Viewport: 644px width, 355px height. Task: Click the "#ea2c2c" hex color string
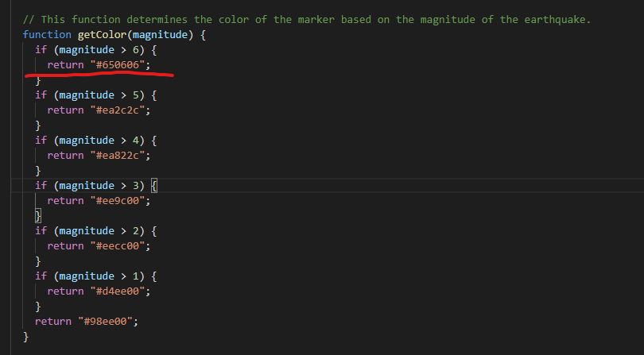tap(118, 110)
